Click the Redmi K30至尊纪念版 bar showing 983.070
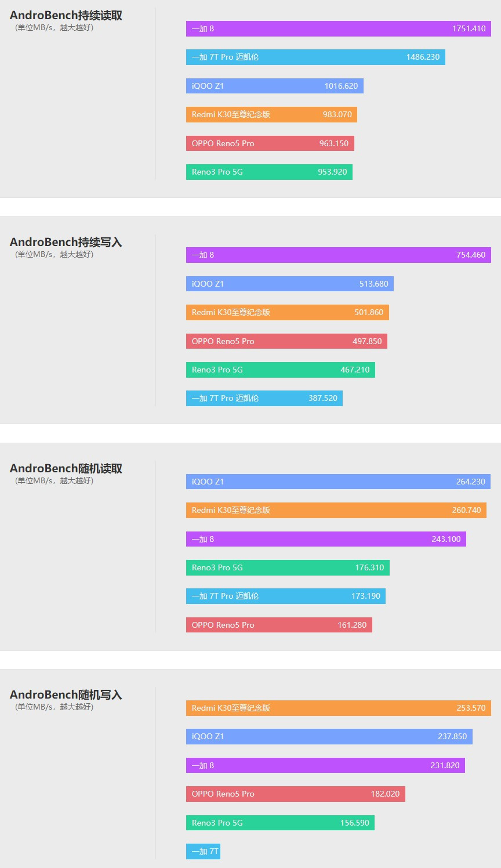 coord(271,114)
